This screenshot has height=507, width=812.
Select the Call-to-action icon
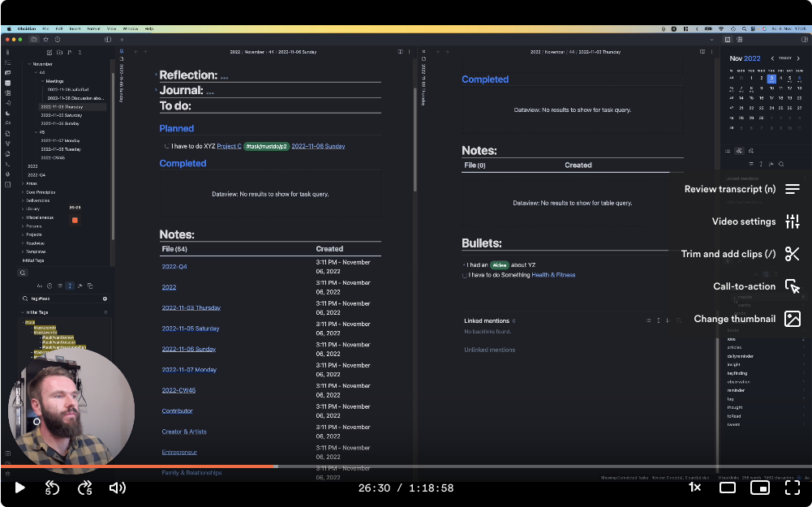click(793, 286)
